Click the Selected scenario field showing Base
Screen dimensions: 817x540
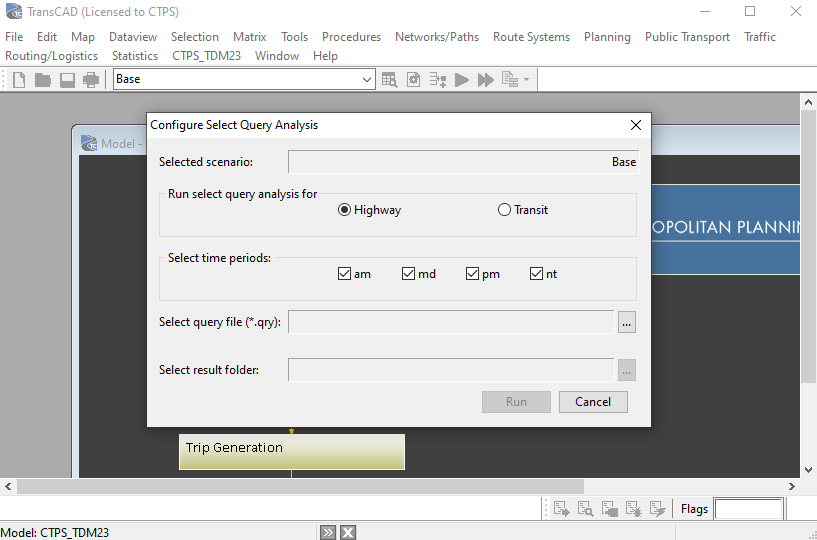[463, 162]
